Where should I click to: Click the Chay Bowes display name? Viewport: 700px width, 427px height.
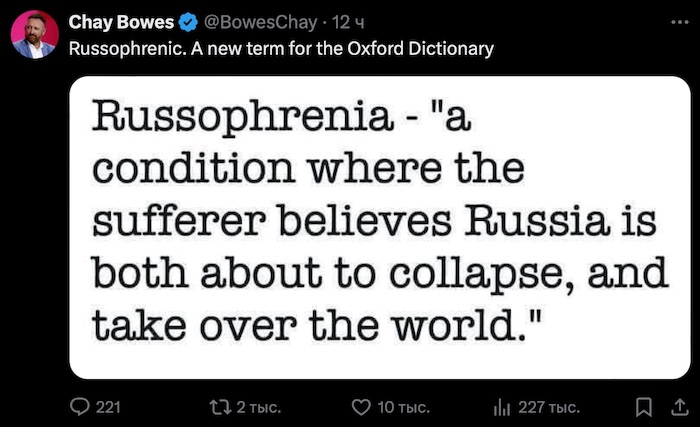coord(121,22)
